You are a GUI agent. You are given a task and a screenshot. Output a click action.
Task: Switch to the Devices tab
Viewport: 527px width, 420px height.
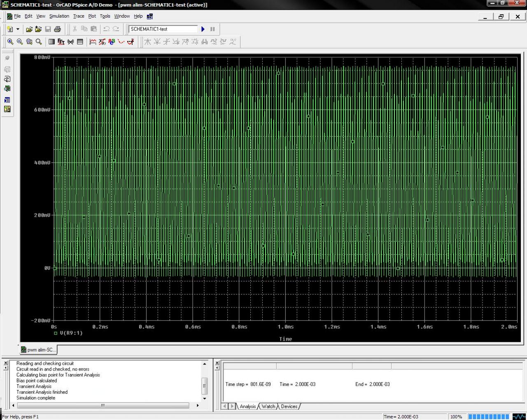pyautogui.click(x=289, y=406)
